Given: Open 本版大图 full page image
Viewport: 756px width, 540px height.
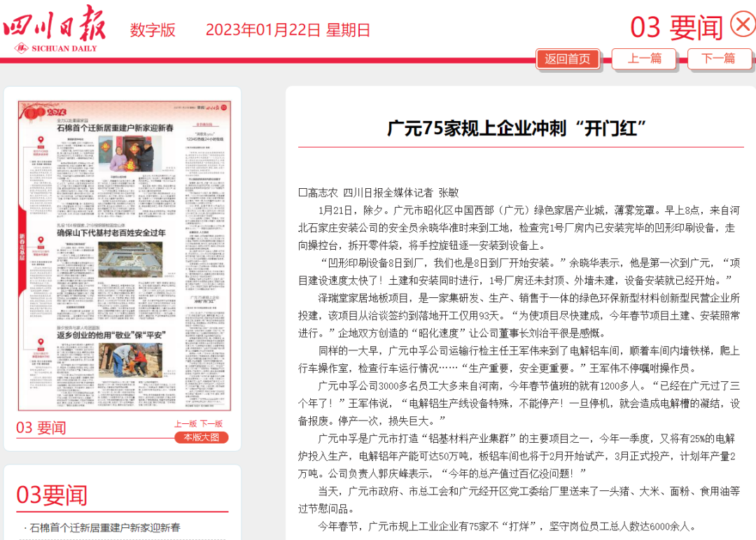Looking at the screenshot, I should (x=201, y=437).
